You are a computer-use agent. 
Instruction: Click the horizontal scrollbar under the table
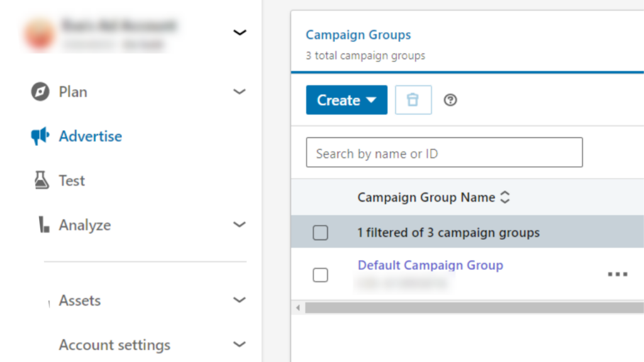[x=474, y=308]
